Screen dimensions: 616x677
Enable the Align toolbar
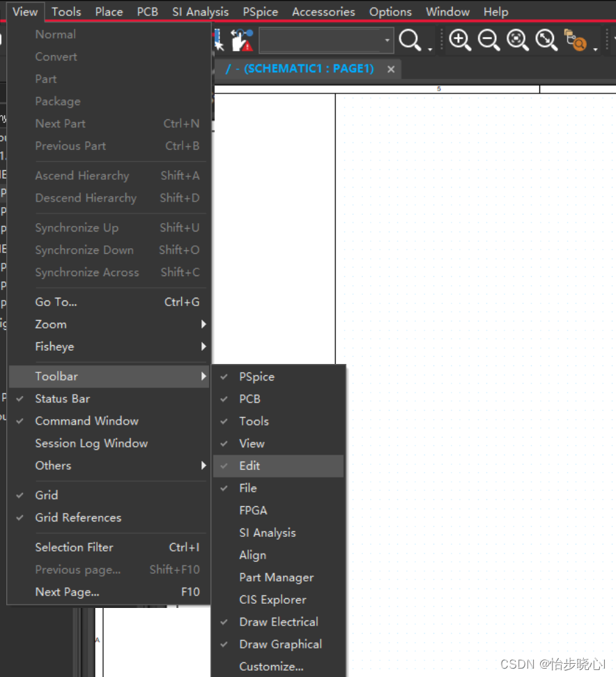tap(252, 555)
